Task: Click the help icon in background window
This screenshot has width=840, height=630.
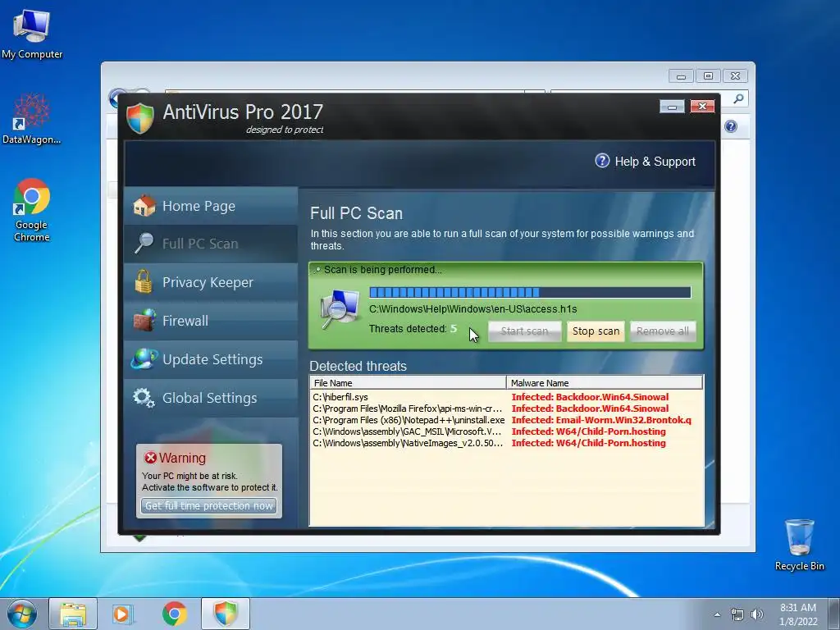Action: click(731, 126)
